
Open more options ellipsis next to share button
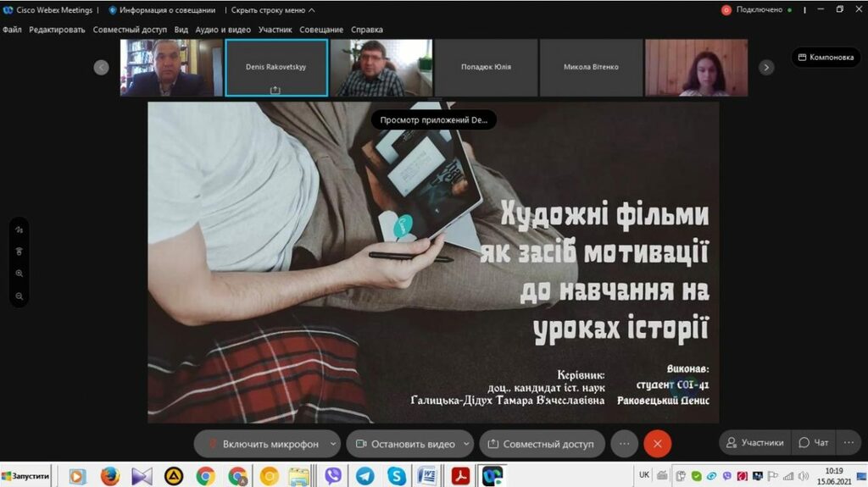[x=624, y=444]
